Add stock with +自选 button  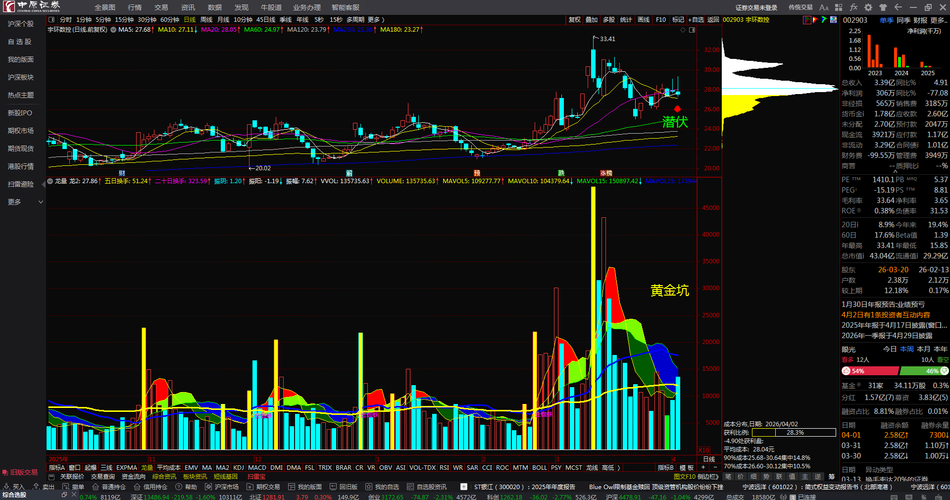click(696, 20)
